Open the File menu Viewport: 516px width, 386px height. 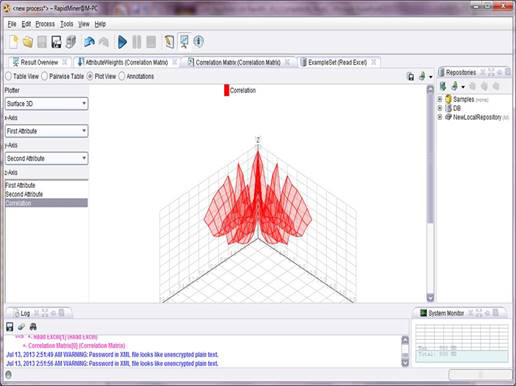point(12,24)
